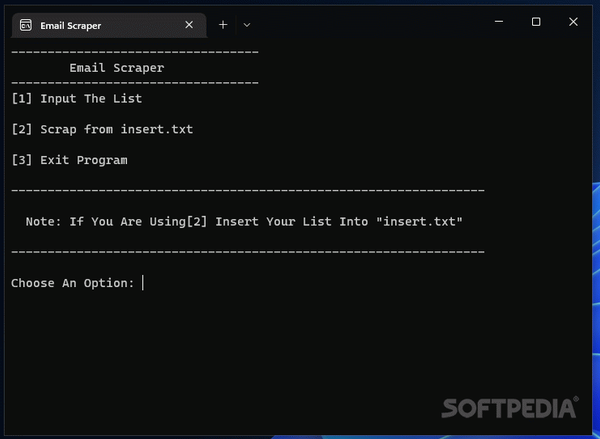Click the "[3] Exit Program" line
Image resolution: width=600 pixels, height=439 pixels.
point(70,160)
